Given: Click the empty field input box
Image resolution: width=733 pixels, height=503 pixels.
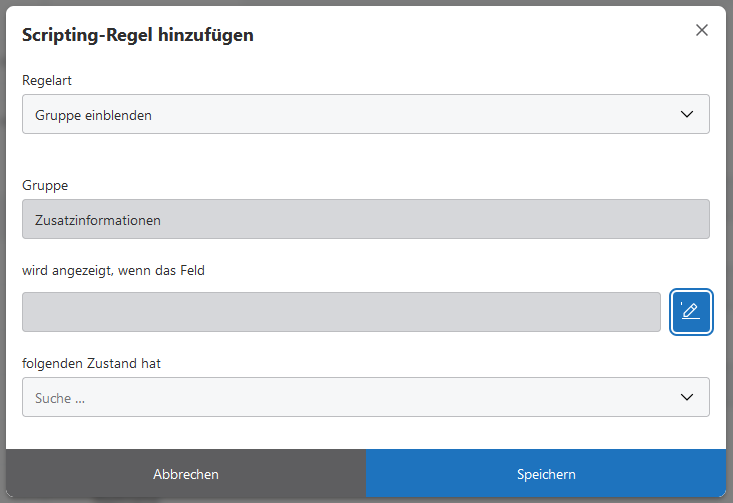Looking at the screenshot, I should pyautogui.click(x=341, y=312).
